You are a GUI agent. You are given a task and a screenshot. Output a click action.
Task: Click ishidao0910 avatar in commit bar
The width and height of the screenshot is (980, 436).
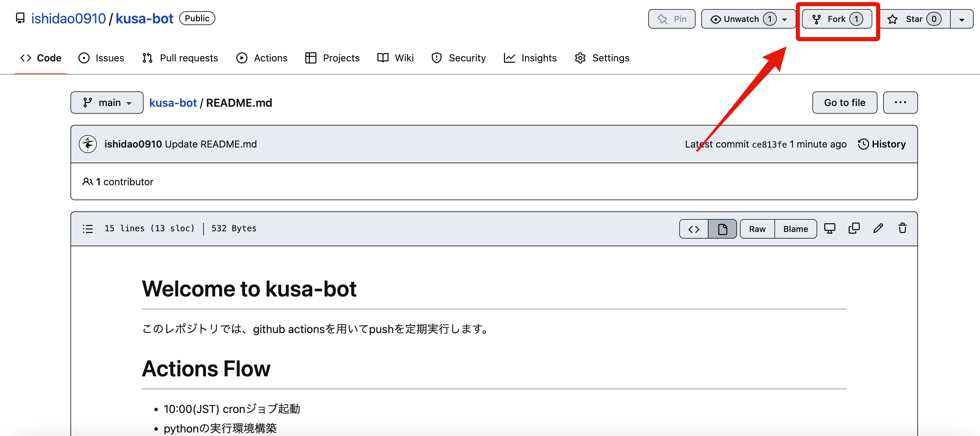point(88,144)
